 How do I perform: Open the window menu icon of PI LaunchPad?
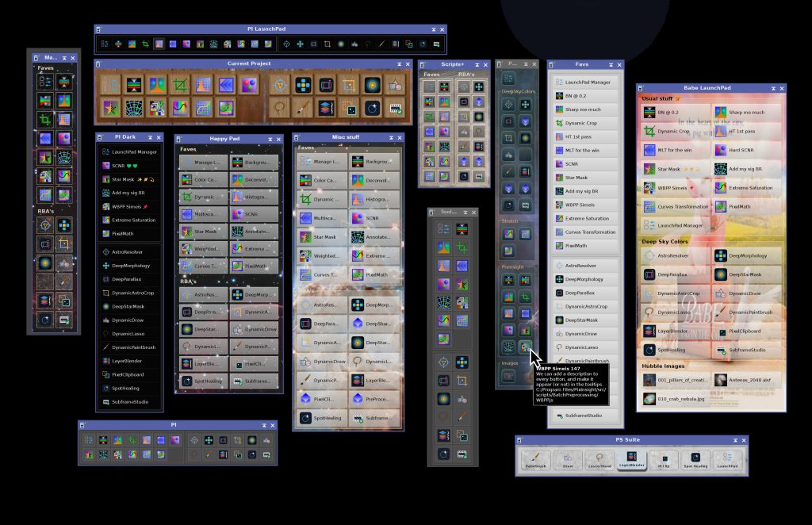pos(98,29)
